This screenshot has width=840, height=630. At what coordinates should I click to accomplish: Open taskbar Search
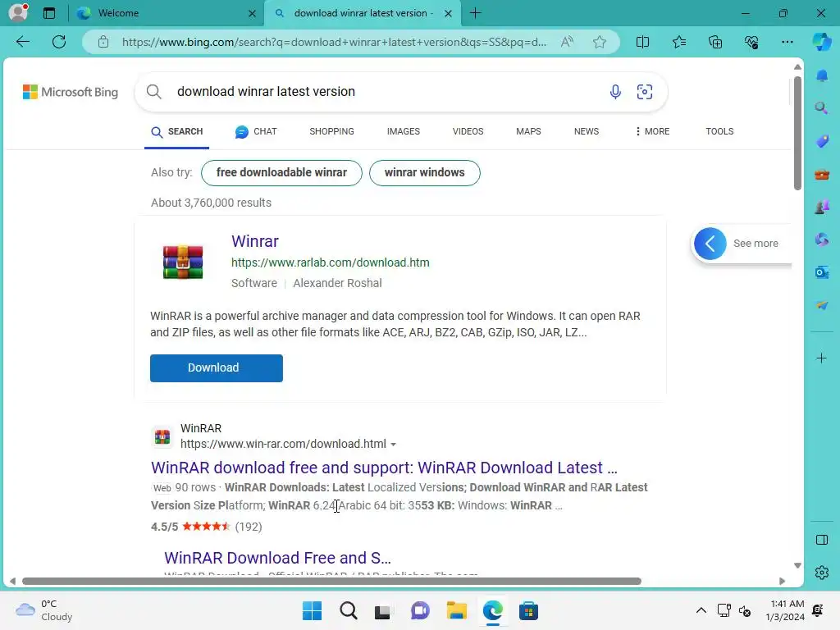pos(348,610)
